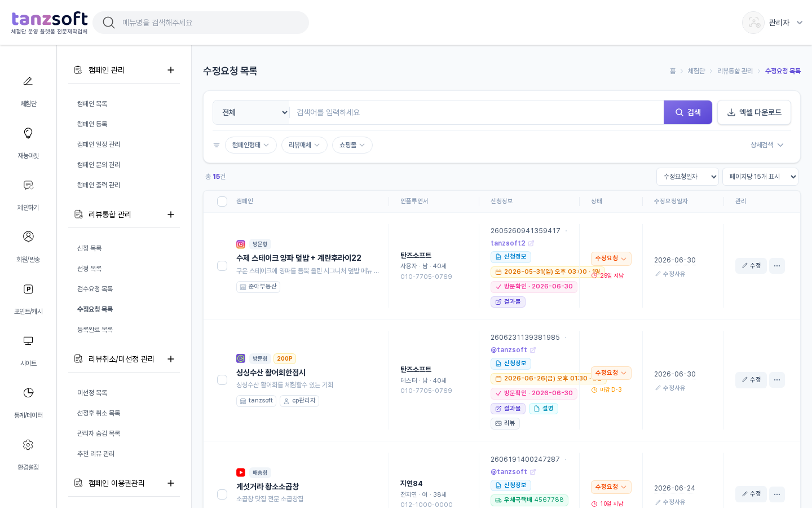Open the 리뷰매체 filter dropdown
Image resolution: width=812 pixels, height=508 pixels.
pyautogui.click(x=304, y=145)
